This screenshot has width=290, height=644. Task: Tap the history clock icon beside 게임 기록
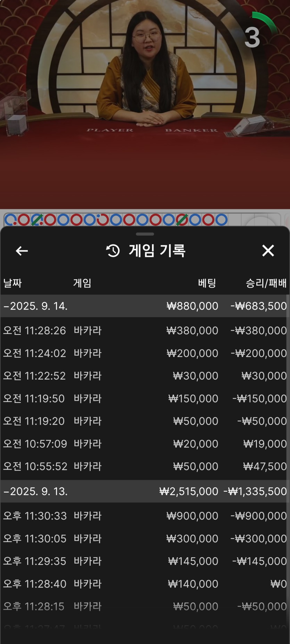(113, 251)
